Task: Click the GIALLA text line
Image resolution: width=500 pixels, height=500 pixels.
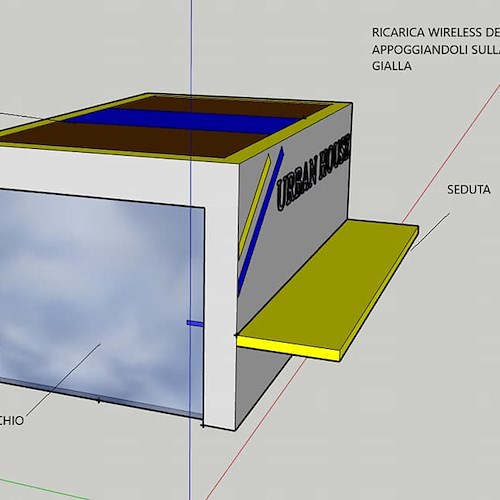Action: pyautogui.click(x=392, y=66)
